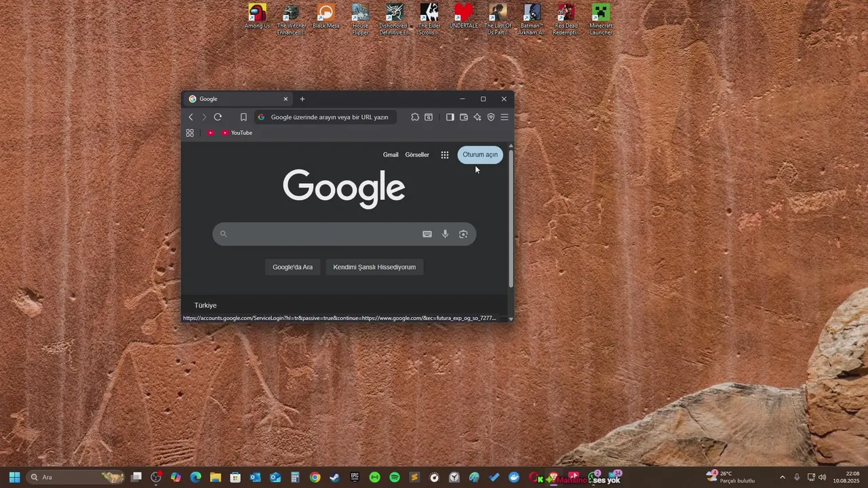Open The Witcher Enhanced desktop shortcut
Screen dimensions: 868x488
(x=292, y=20)
